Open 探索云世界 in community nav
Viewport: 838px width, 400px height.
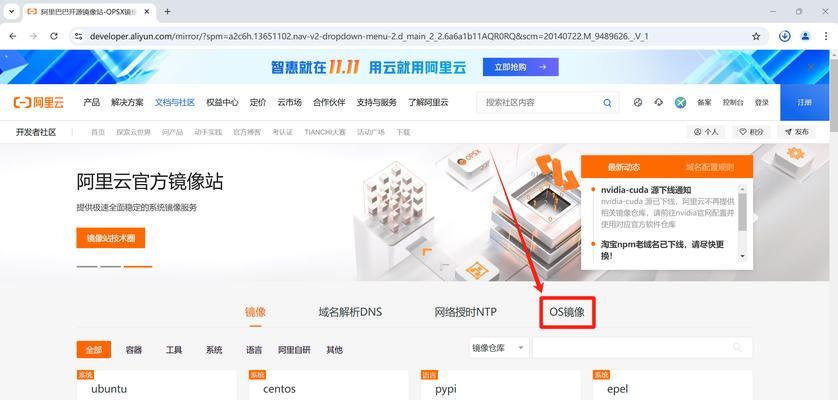click(x=134, y=132)
